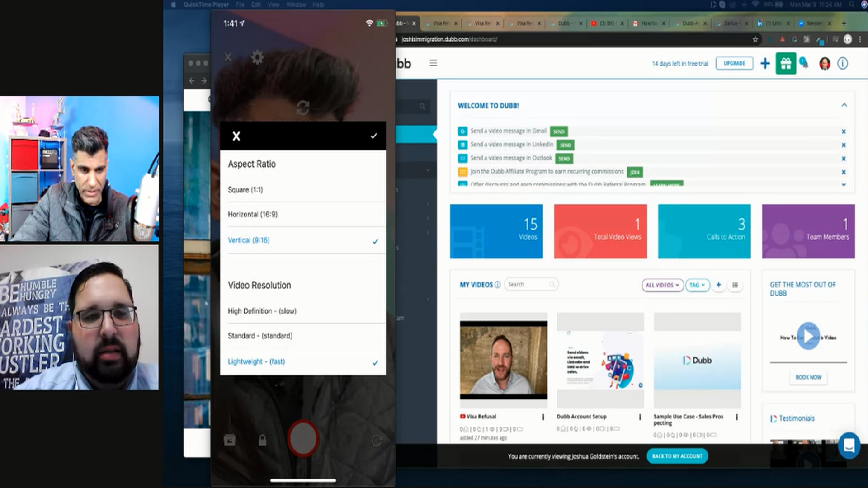This screenshot has width=868, height=488.
Task: Dismiss the Affiliate Program row
Action: [844, 172]
